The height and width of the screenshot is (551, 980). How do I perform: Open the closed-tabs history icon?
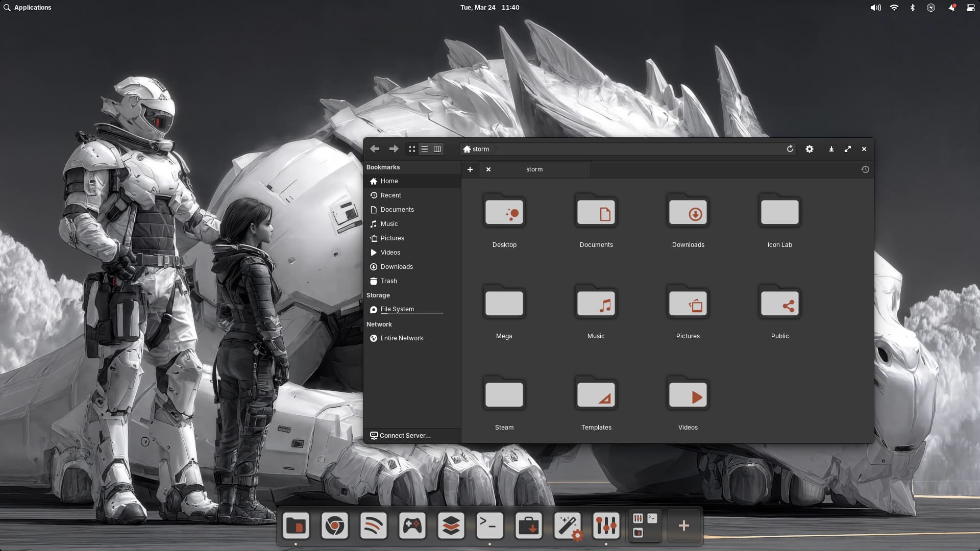click(865, 169)
